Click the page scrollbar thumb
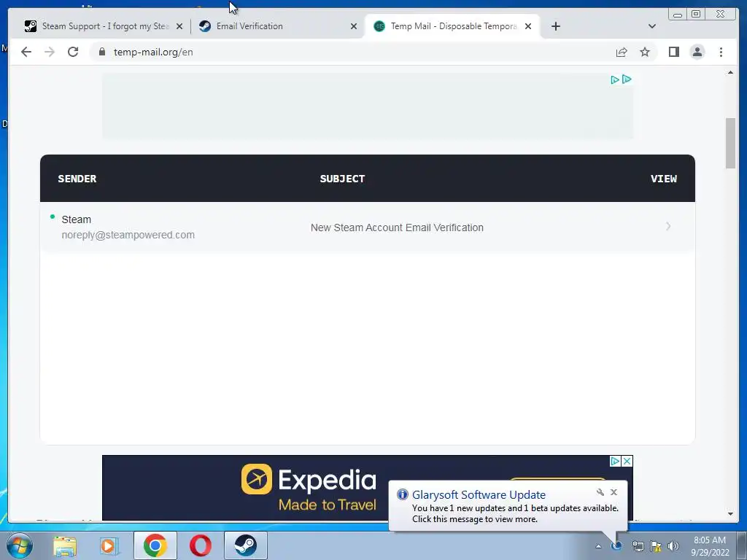 730,143
